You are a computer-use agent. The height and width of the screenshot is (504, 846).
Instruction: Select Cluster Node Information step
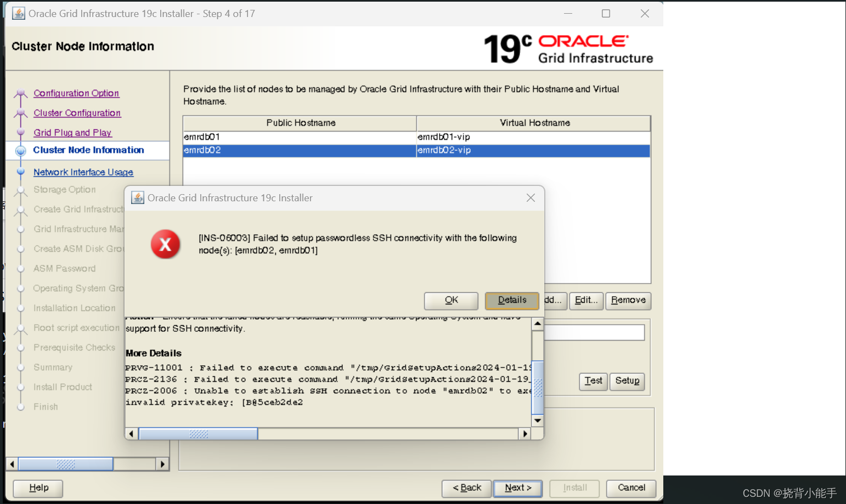(x=88, y=150)
